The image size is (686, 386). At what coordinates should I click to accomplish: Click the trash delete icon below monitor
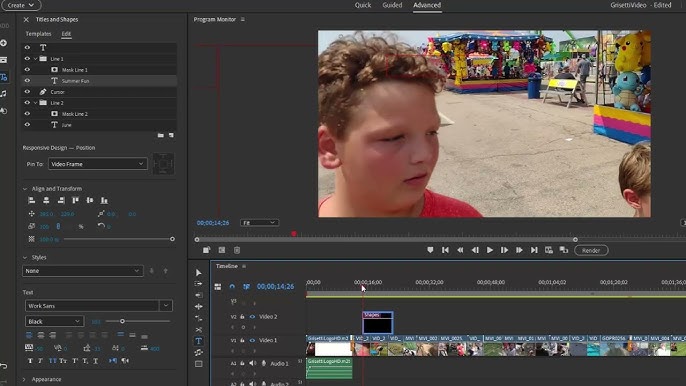point(237,250)
